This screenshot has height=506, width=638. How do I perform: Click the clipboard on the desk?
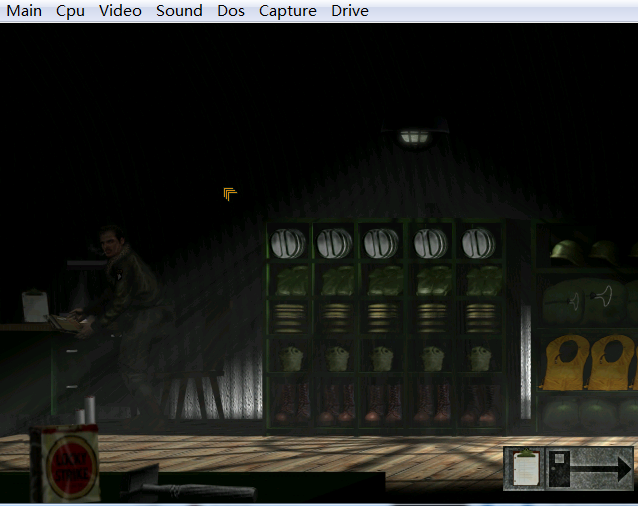click(x=35, y=306)
